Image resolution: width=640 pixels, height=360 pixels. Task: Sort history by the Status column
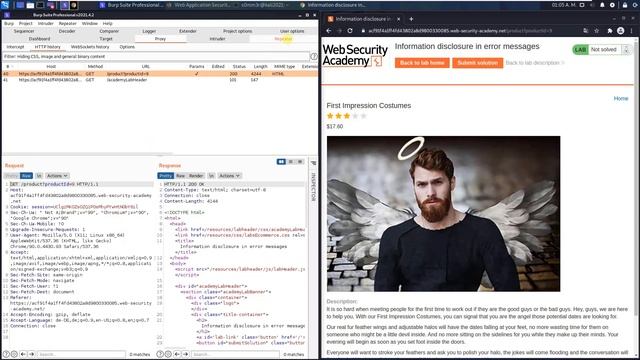click(239, 67)
